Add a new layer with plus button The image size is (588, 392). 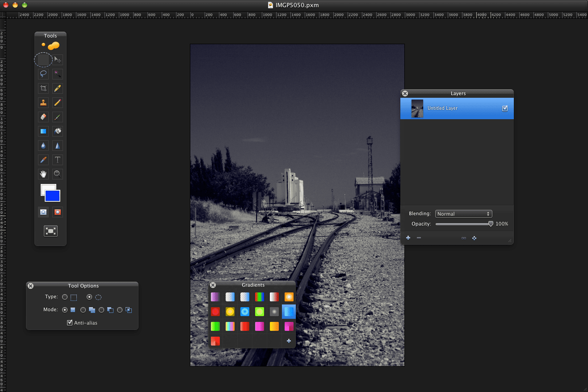click(408, 238)
